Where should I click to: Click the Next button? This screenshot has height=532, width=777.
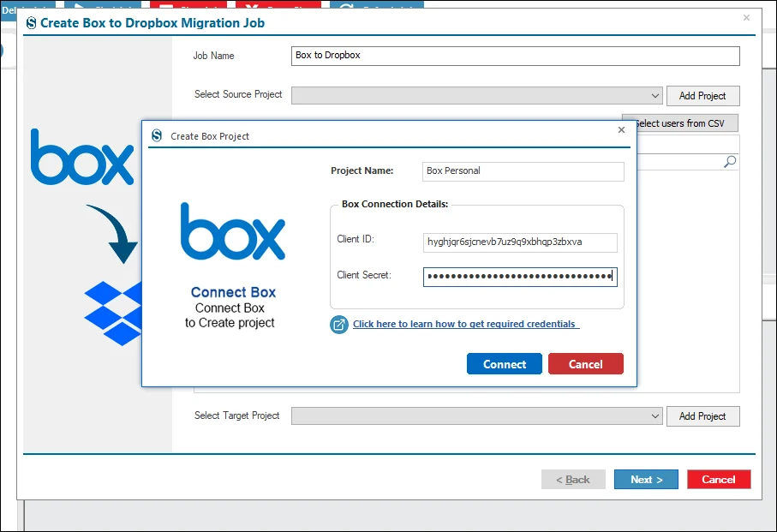[x=646, y=479]
